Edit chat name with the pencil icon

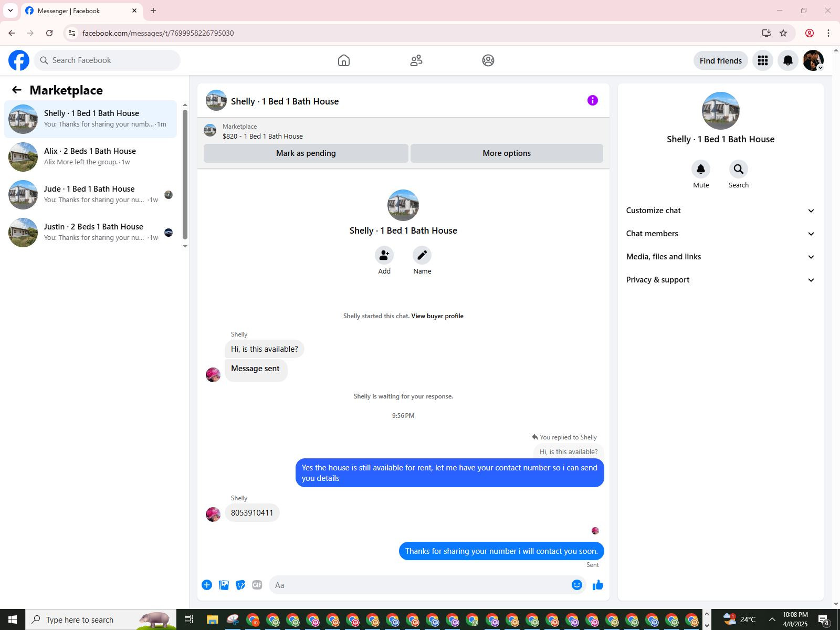pos(422,255)
